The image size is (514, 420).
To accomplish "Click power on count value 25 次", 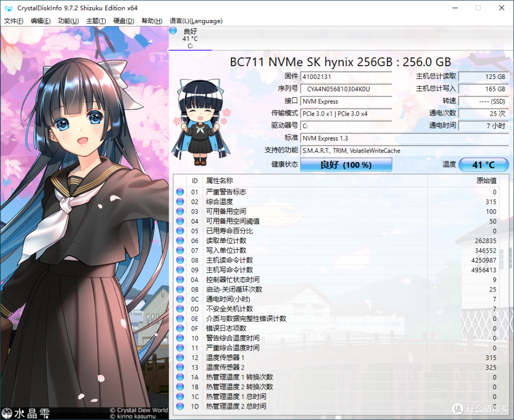I will [x=484, y=114].
